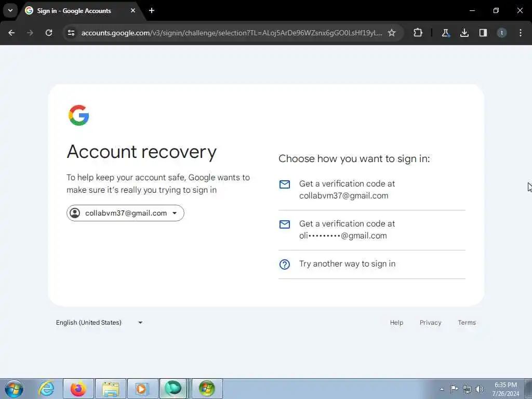This screenshot has height=399, width=532.
Task: Show hidden system tray icons arrow
Action: (x=442, y=389)
